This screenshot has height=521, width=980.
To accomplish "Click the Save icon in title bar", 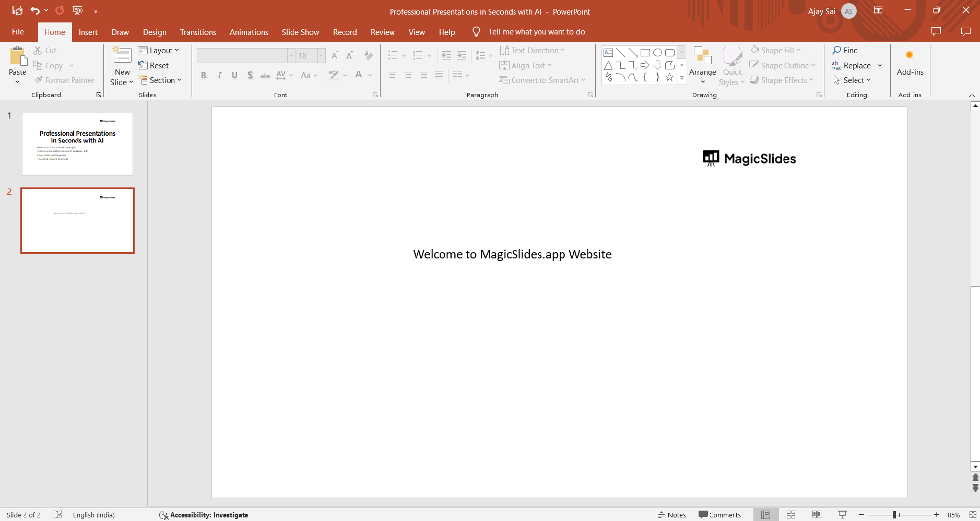I will click(x=17, y=10).
